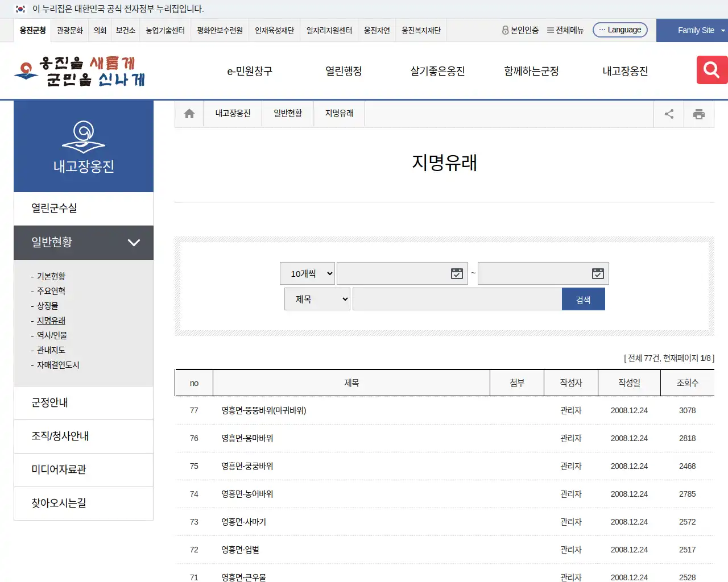Open the calendar picker for the end date
The width and height of the screenshot is (728, 582).
click(598, 273)
